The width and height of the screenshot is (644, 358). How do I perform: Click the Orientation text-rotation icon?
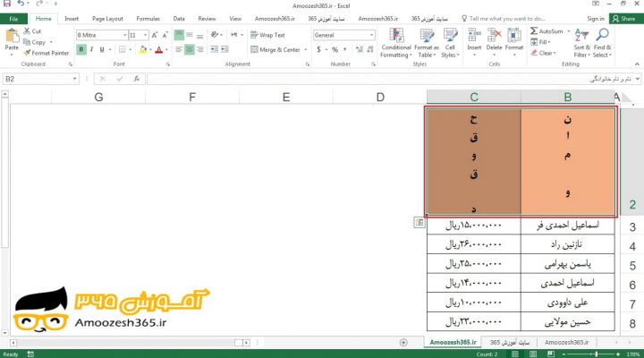pyautogui.click(x=214, y=35)
